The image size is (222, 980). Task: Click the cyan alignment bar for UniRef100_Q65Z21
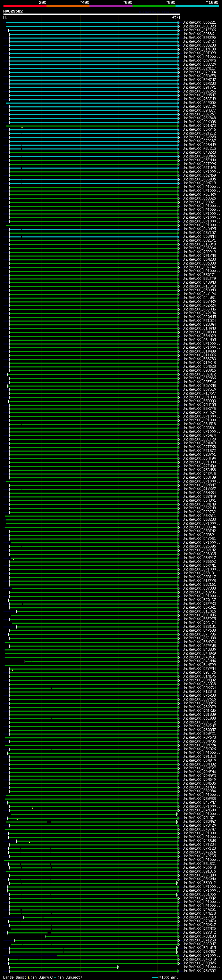93,23
